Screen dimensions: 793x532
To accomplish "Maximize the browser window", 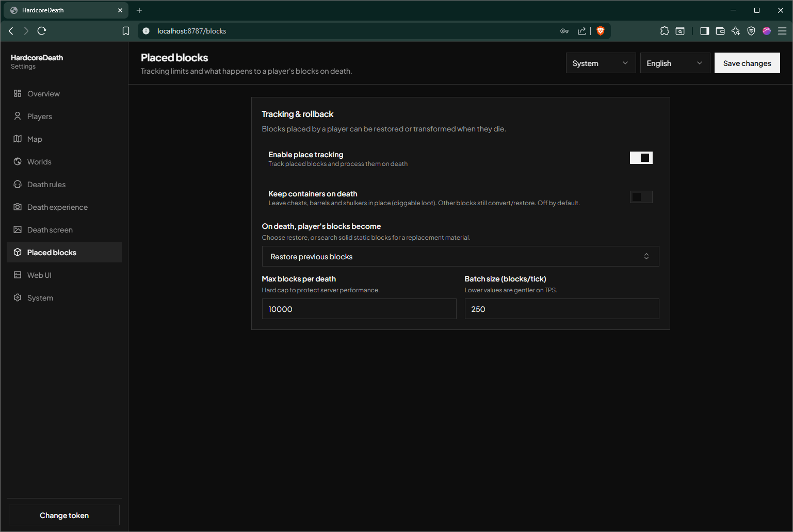I will click(757, 10).
